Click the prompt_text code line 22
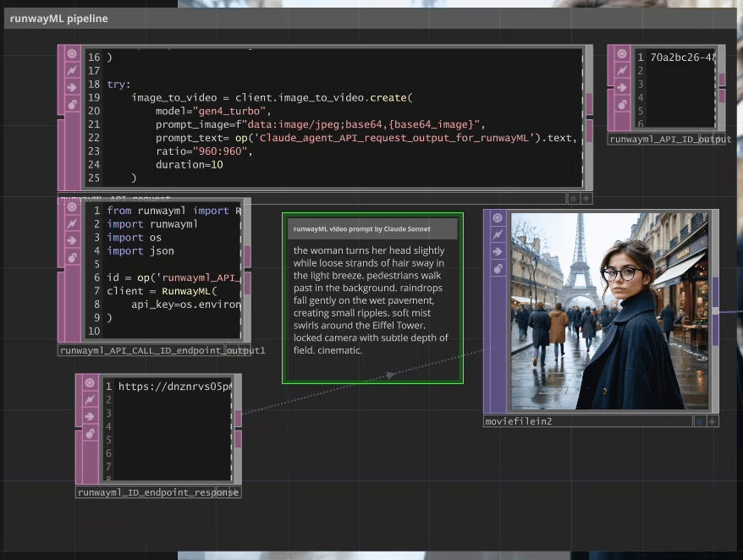Screen dimensions: 743x560 point(366,138)
